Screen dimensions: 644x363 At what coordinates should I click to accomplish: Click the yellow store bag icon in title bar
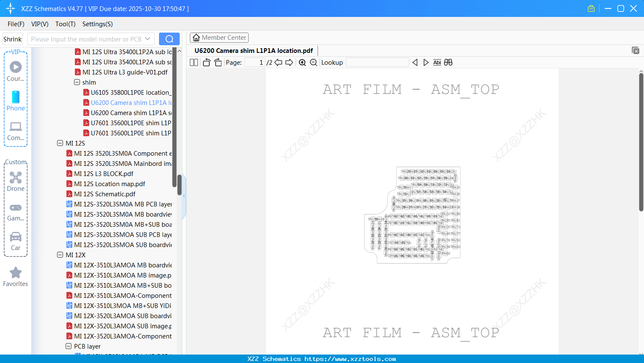(591, 8)
